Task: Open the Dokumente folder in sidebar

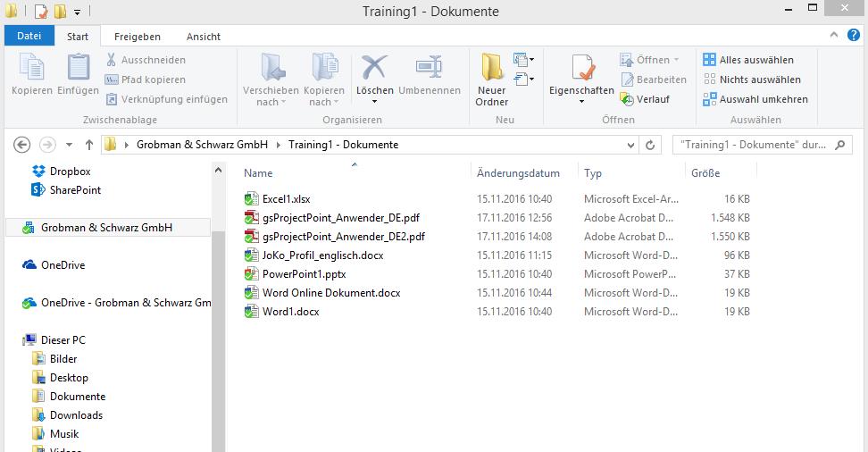Action: tap(69, 397)
